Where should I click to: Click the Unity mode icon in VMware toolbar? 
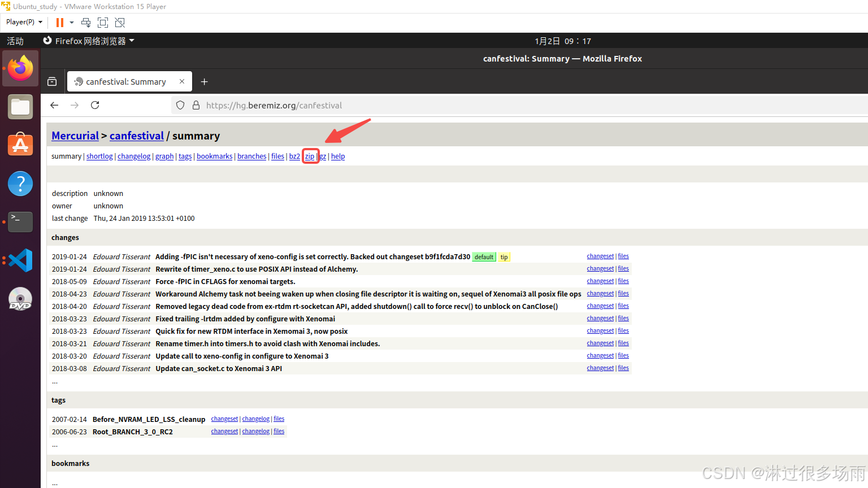pyautogui.click(x=120, y=23)
